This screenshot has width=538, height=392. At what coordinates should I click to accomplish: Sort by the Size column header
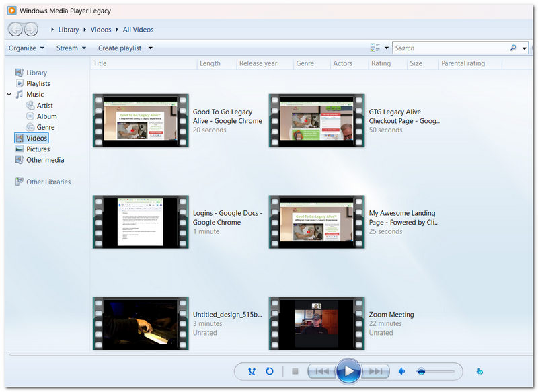coord(423,63)
